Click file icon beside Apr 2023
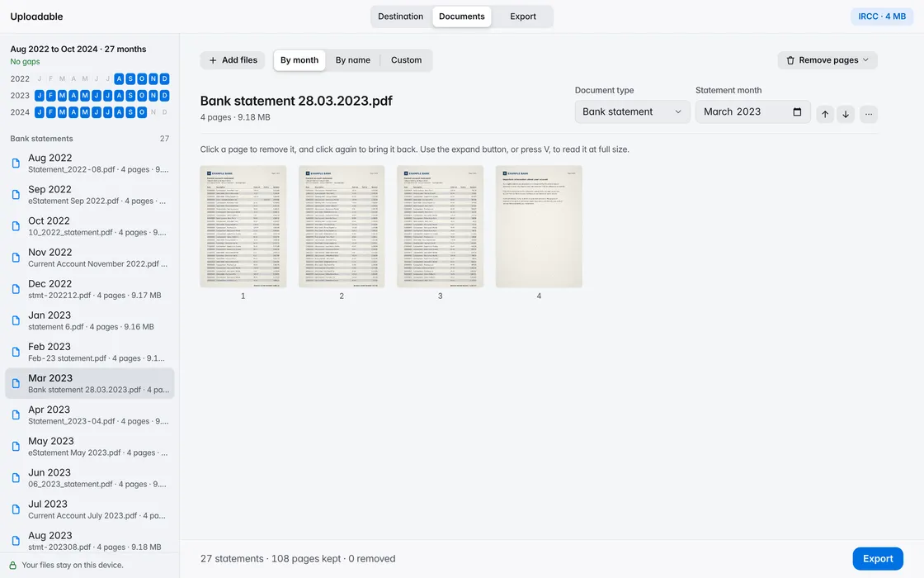 (x=16, y=415)
